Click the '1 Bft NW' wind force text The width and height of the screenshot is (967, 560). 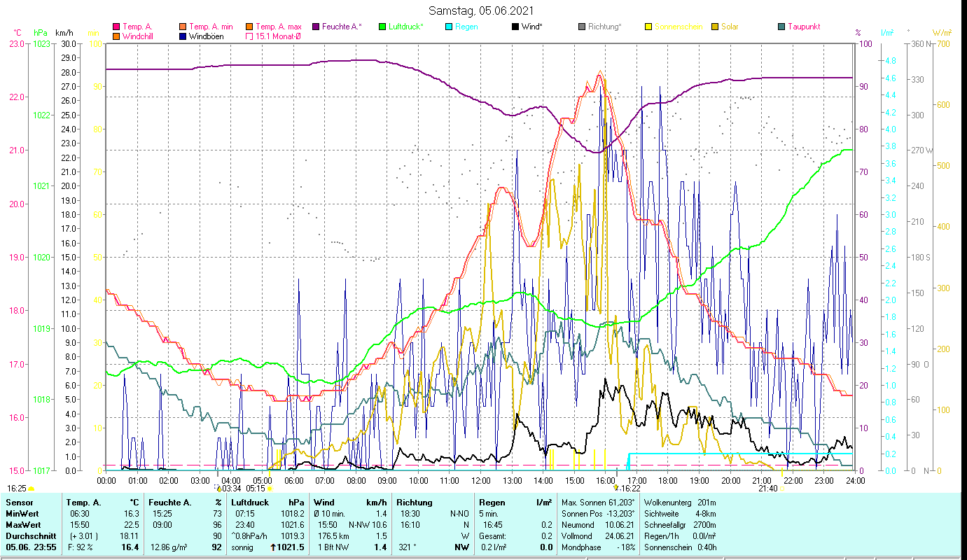point(333,547)
